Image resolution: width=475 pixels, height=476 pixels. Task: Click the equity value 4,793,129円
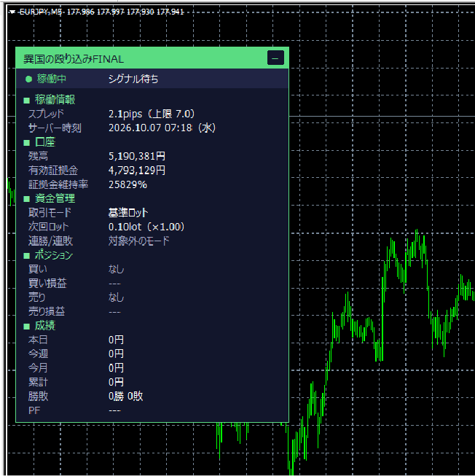[x=137, y=171]
